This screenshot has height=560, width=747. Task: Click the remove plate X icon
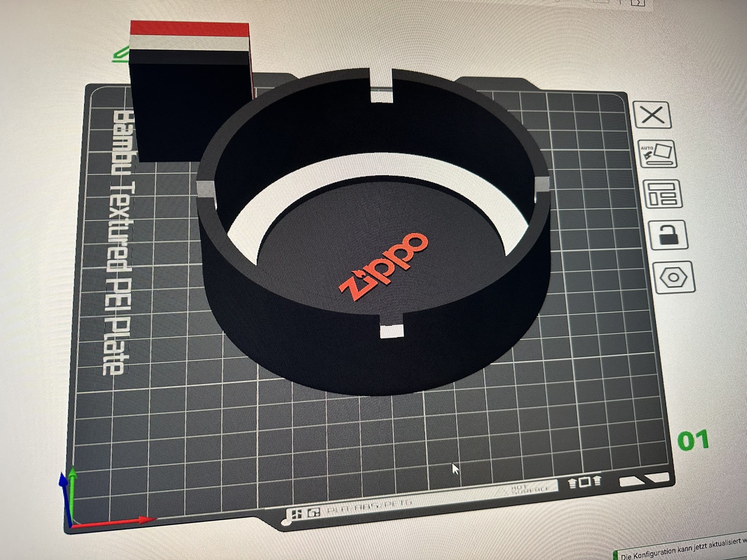[x=653, y=115]
